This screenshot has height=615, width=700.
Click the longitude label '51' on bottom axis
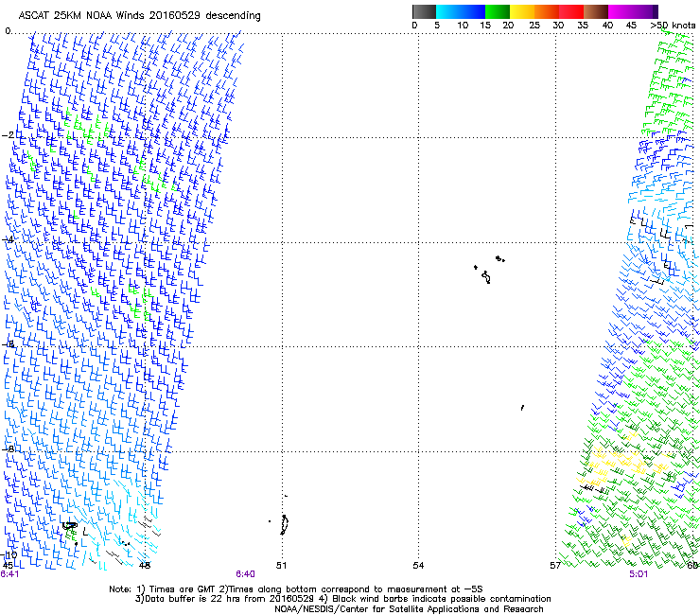(281, 566)
